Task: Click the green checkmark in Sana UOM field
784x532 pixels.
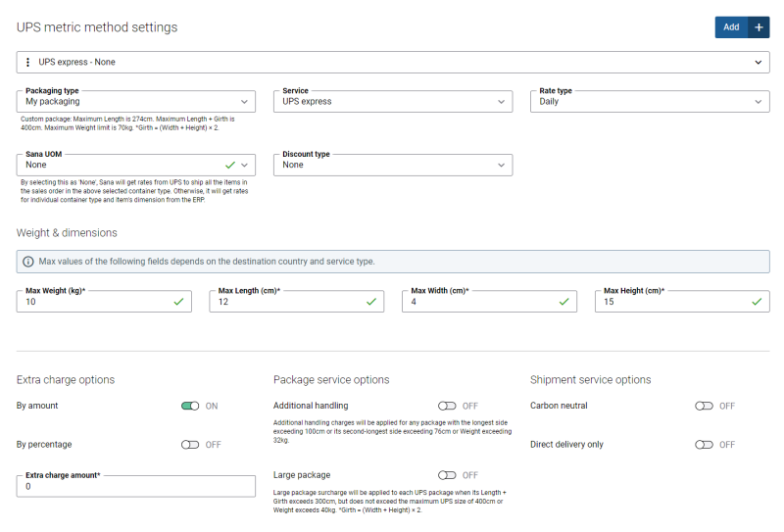Action: pyautogui.click(x=230, y=165)
